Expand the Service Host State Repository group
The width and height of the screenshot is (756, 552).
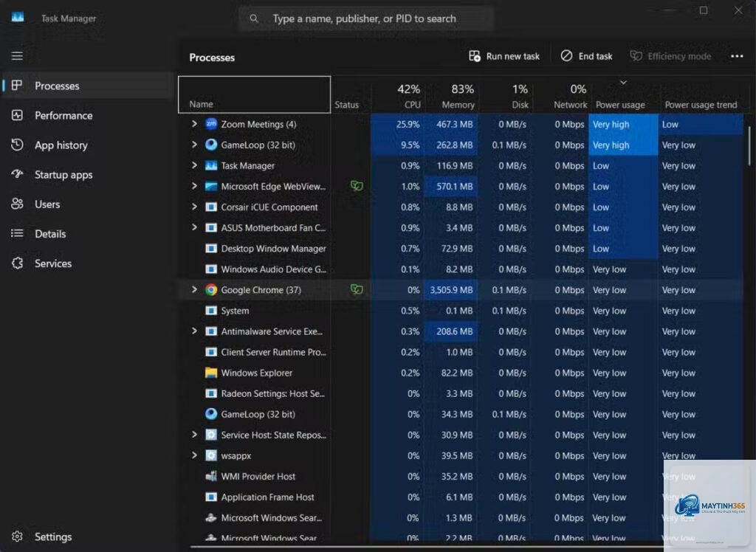coord(194,435)
